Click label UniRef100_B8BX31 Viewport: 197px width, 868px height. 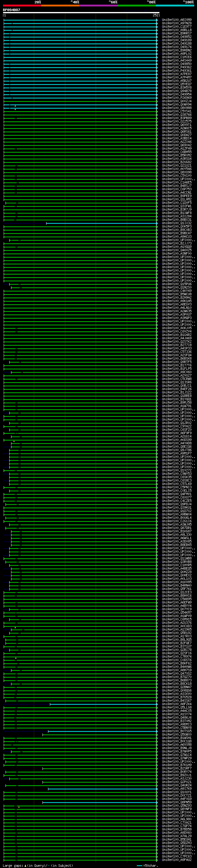(x=176, y=220)
